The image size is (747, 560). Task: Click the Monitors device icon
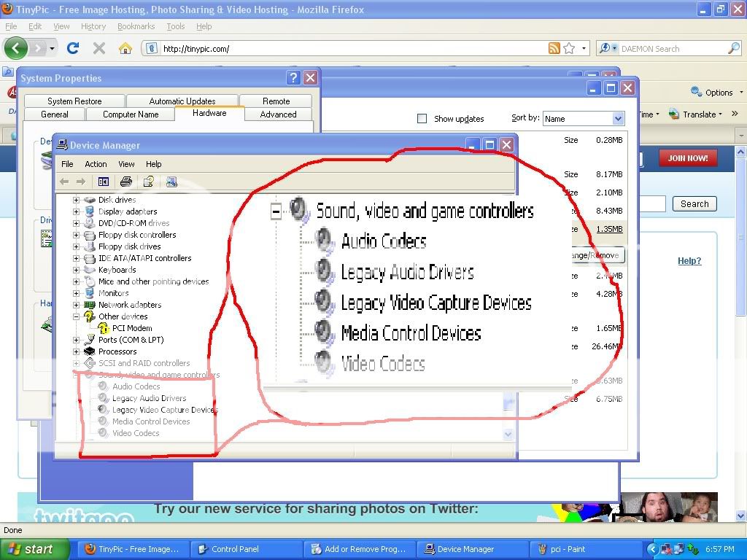[90, 293]
